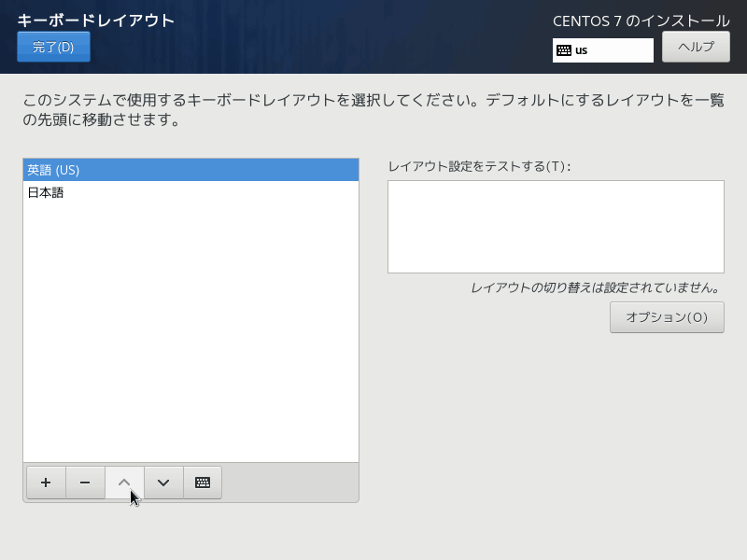Open help with the ヘルプ button
Image resolution: width=747 pixels, height=560 pixels.
(x=696, y=47)
